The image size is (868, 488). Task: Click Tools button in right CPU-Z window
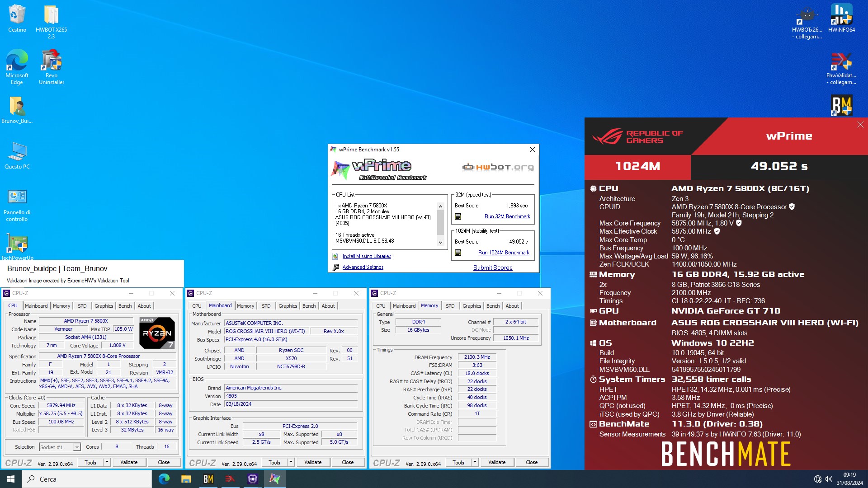pos(458,462)
